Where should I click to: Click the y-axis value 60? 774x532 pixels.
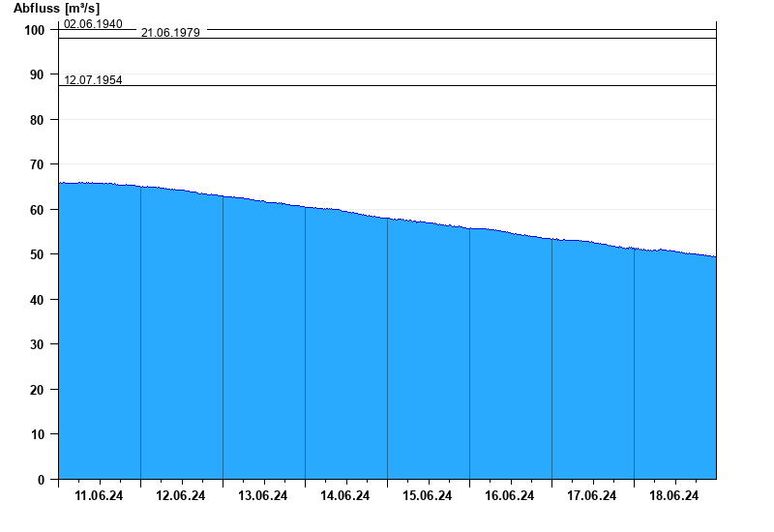pos(37,210)
